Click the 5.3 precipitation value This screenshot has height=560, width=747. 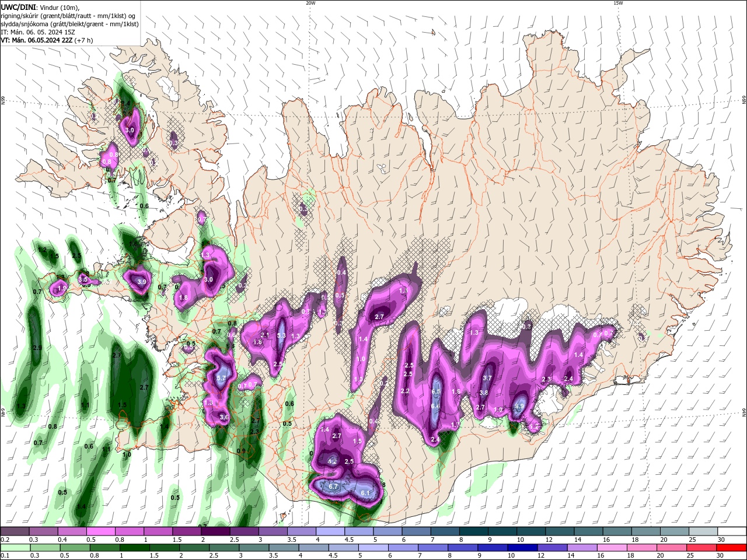pyautogui.click(x=281, y=335)
